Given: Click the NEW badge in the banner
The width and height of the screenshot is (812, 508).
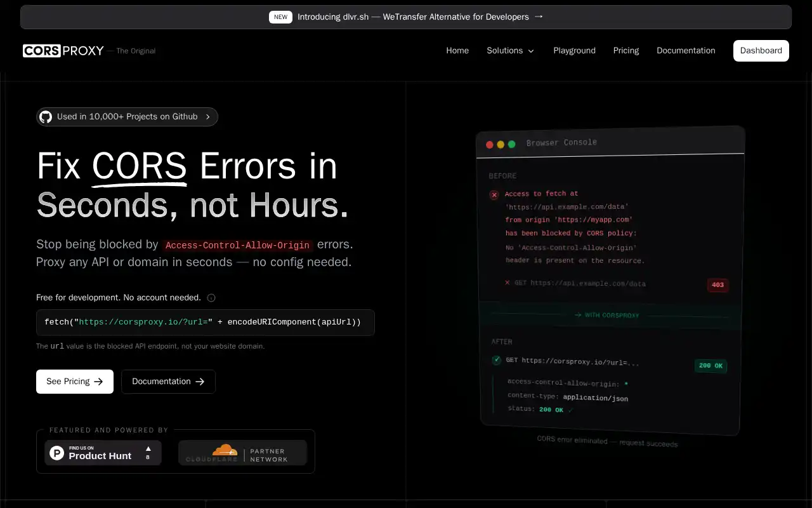Looking at the screenshot, I should click(280, 17).
